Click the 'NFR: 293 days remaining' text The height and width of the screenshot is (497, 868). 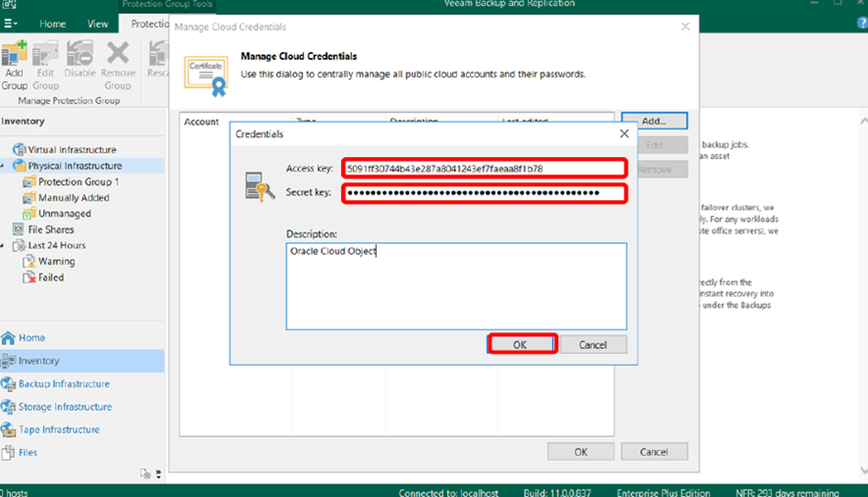[788, 492]
